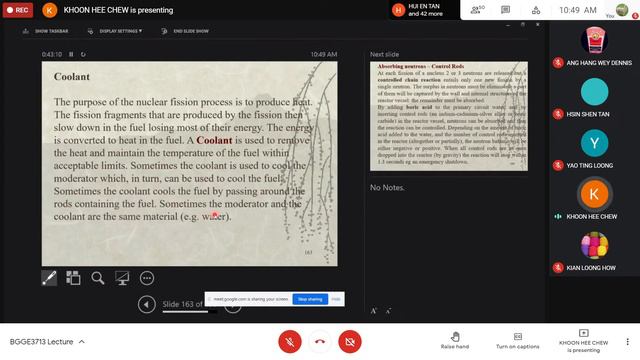640x360 pixels.
Task: Click the REC recording indicator
Action: point(18,10)
